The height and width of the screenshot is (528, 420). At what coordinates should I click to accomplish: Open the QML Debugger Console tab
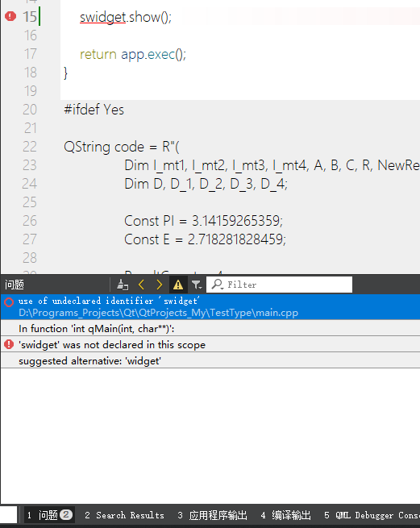point(372,515)
